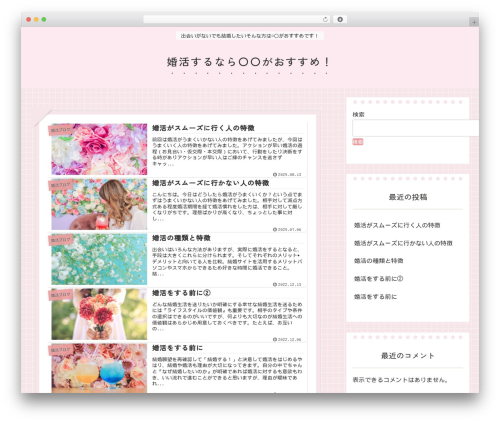Click category tag on the bouquet thumbnail
Screen dimensions: 500x423
point(61,295)
